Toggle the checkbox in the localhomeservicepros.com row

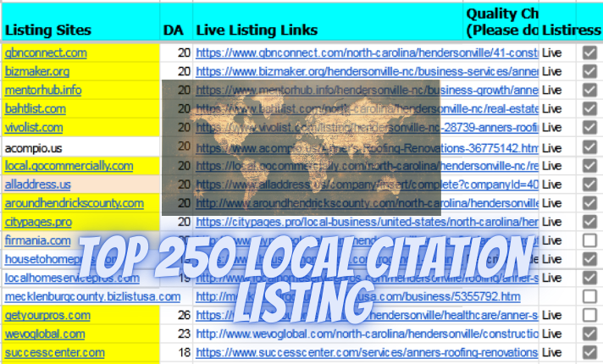coord(589,278)
